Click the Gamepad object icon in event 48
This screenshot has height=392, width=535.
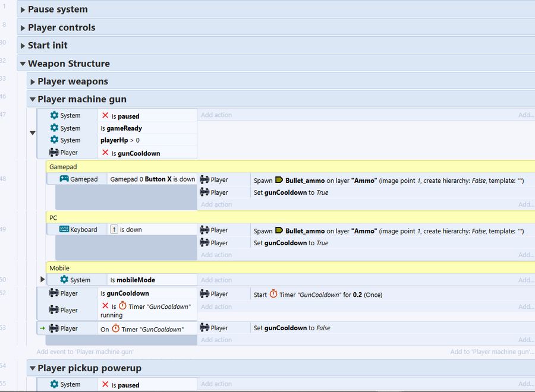[64, 179]
